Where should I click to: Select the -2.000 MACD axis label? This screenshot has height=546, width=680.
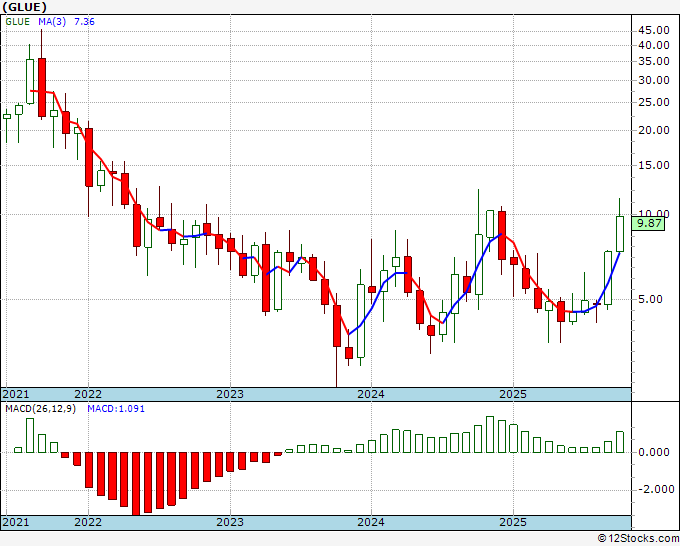(656, 489)
